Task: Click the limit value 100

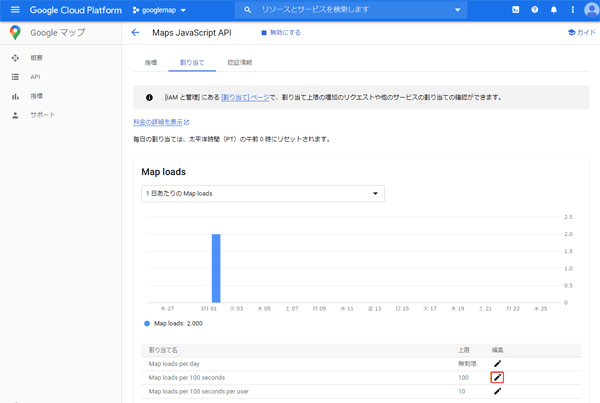Action: (463, 377)
